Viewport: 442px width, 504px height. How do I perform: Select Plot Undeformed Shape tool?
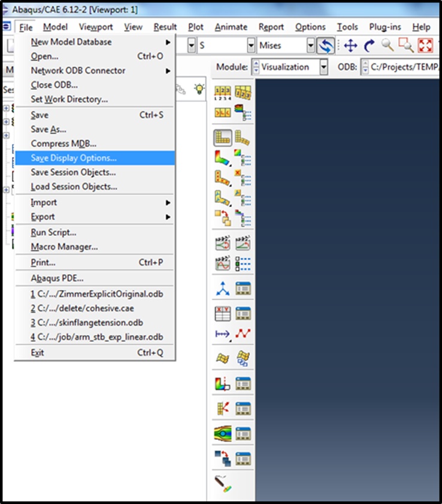coord(223,138)
